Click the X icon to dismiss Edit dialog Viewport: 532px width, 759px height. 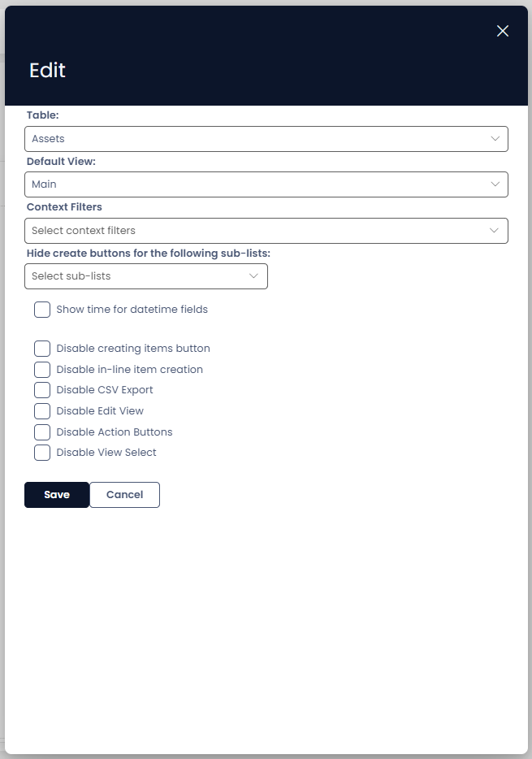click(x=502, y=31)
